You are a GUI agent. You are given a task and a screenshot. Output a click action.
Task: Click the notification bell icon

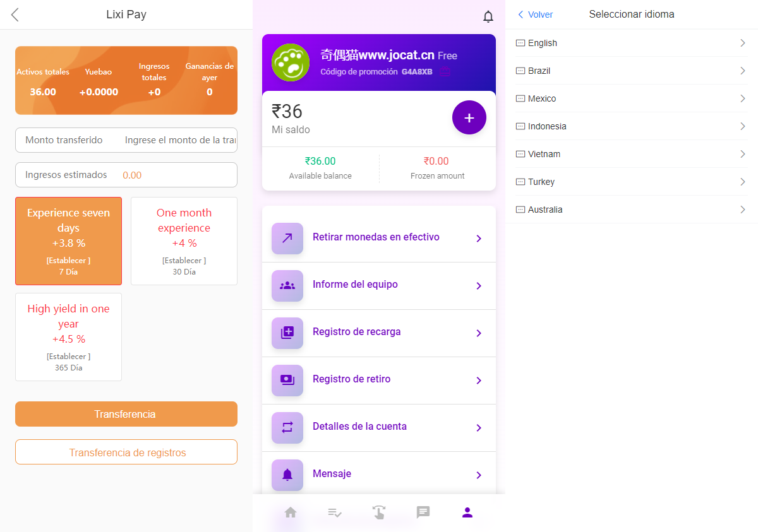coord(488,16)
